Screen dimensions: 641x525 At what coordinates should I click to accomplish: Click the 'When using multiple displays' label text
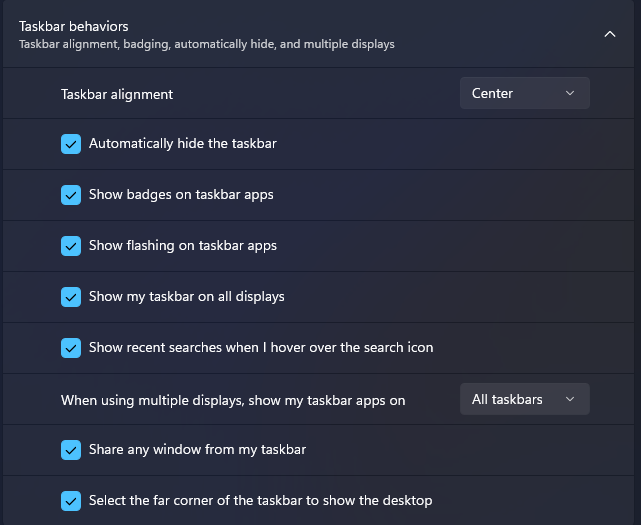tap(233, 400)
